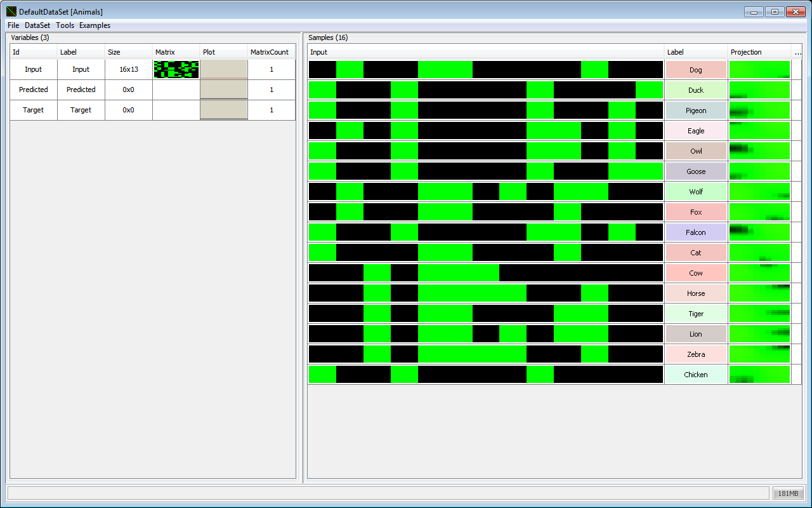Viewport: 812px width, 508px height.
Task: Select the Target variable row
Action: pyautogui.click(x=33, y=110)
